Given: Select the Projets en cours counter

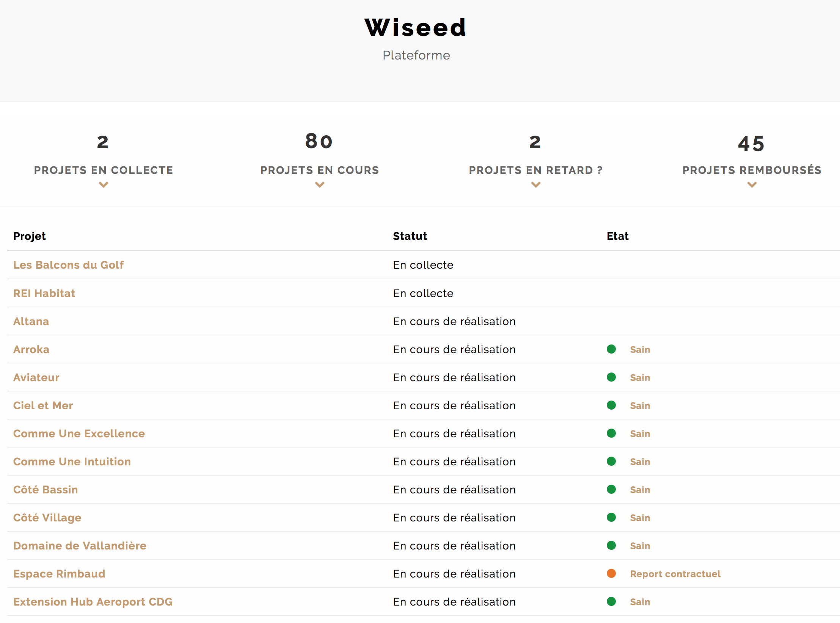Looking at the screenshot, I should (x=320, y=160).
